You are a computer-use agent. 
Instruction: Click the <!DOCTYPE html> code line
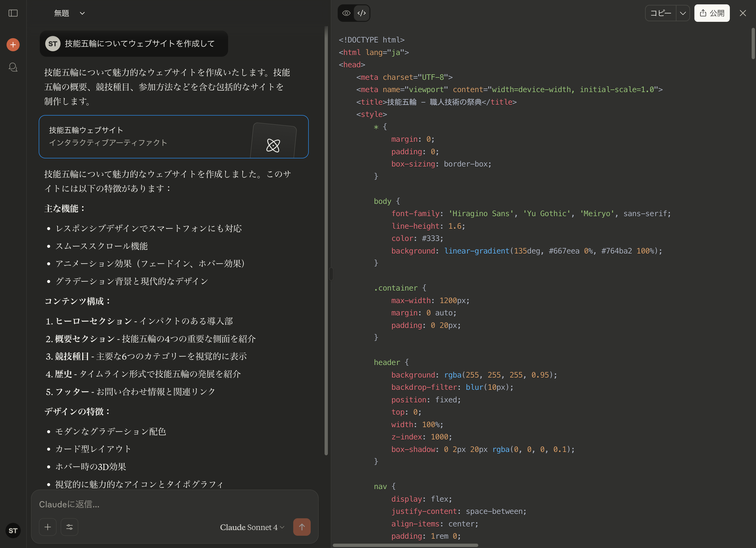[372, 40]
